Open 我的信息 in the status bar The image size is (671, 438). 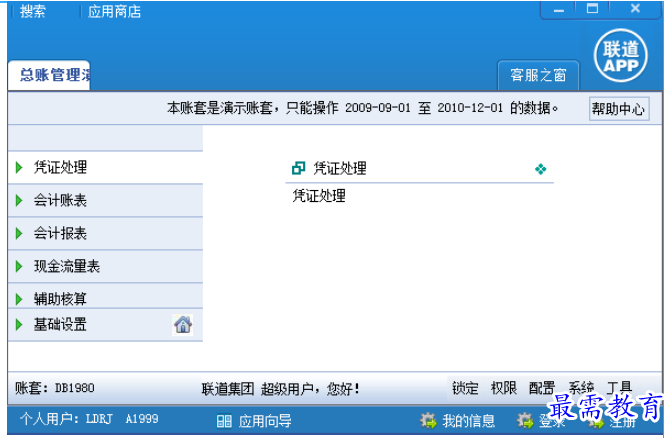click(x=469, y=421)
